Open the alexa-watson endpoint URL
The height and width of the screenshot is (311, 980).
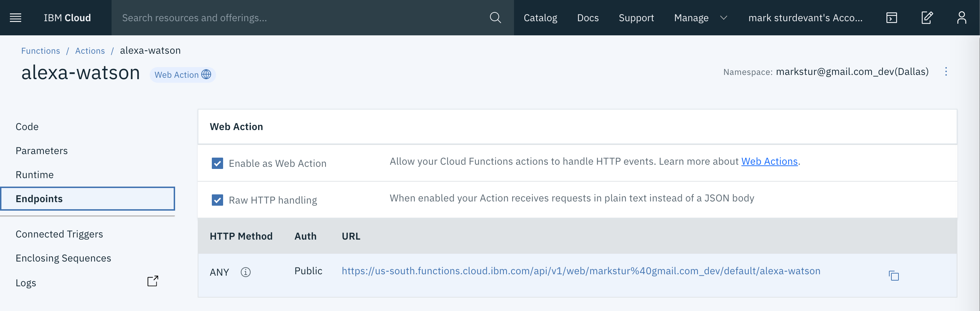click(x=580, y=271)
